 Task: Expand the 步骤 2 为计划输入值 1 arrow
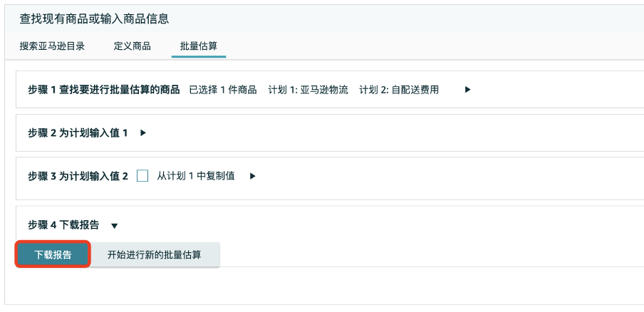[x=143, y=133]
